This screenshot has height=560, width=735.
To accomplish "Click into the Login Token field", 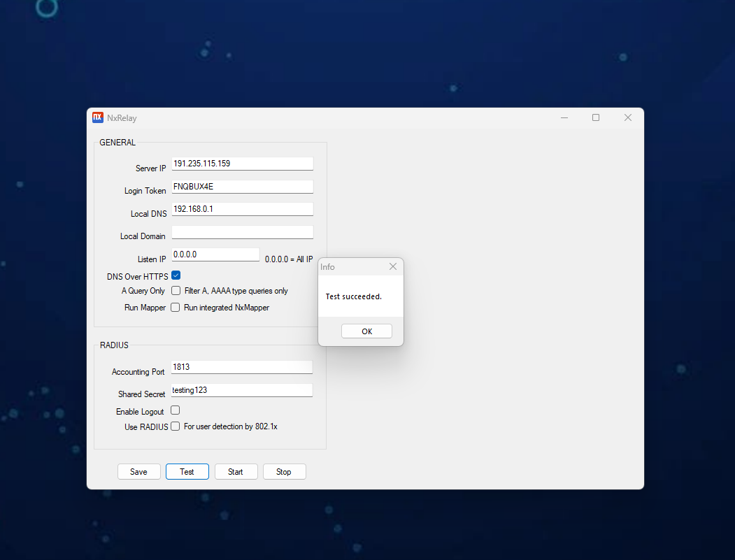I will tap(242, 187).
